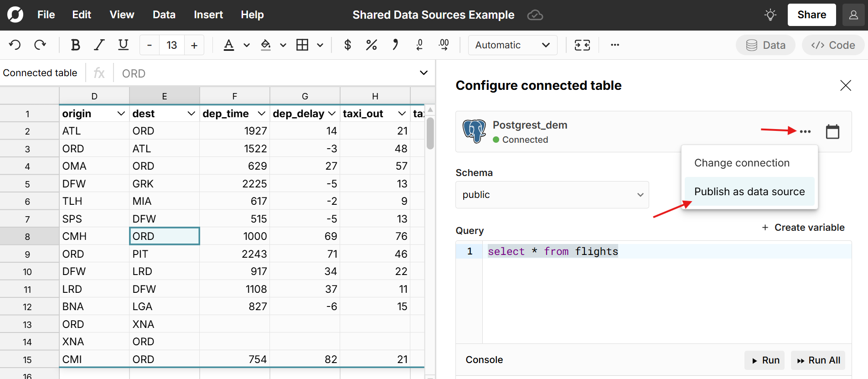
Task: Toggle the light bulb theme icon
Action: click(770, 15)
